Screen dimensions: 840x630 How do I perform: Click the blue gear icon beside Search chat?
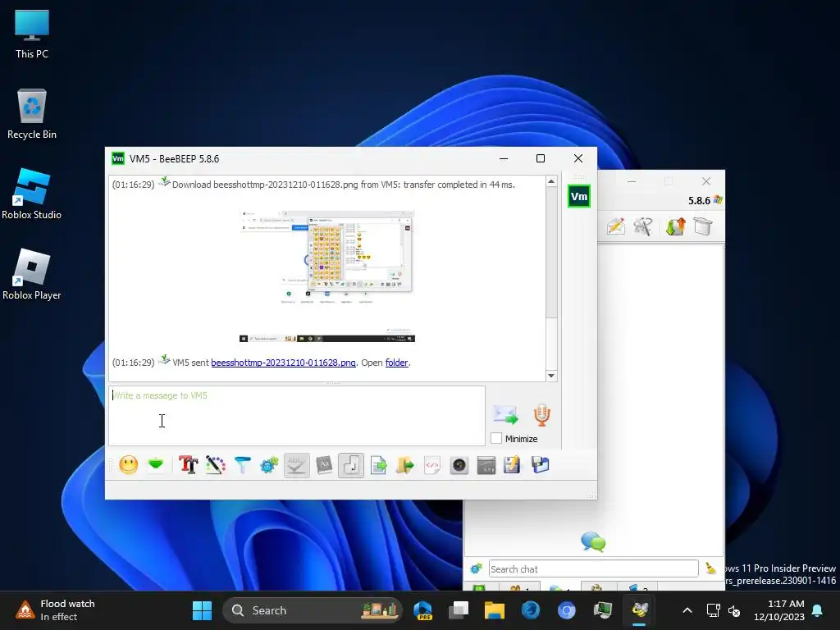point(476,569)
